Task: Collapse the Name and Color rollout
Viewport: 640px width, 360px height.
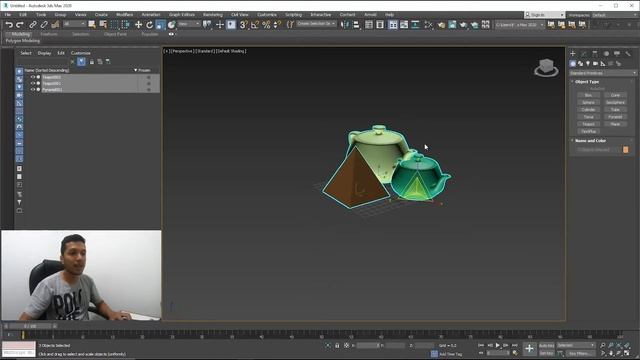Action: coord(590,141)
